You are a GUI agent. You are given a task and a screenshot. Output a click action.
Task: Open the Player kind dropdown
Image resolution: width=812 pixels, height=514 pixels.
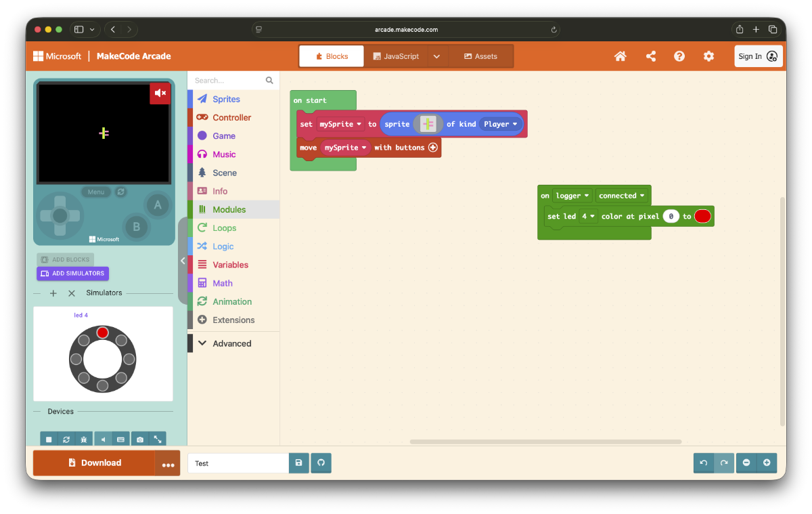click(501, 124)
